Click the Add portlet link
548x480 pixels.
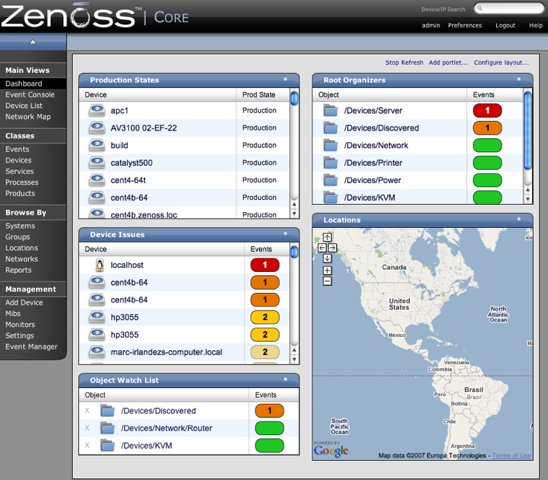pos(448,63)
